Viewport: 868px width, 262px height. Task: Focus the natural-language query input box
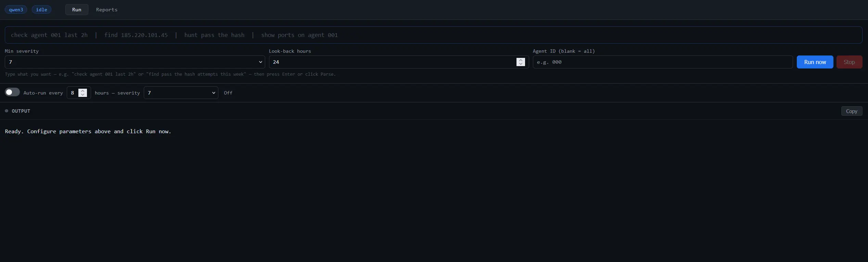click(x=433, y=35)
